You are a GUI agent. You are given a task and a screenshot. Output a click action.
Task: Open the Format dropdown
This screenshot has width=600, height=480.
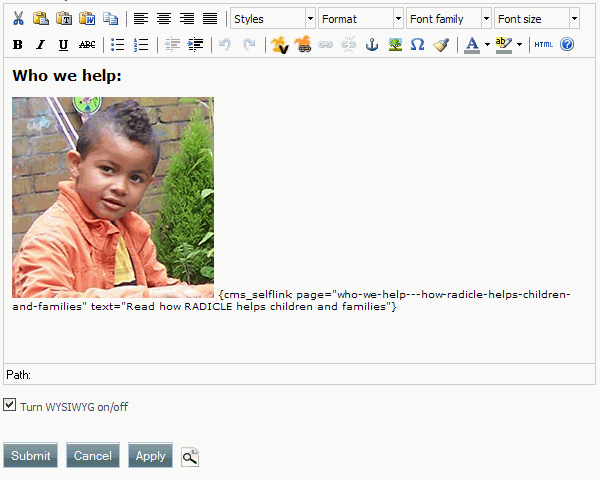(x=397, y=19)
